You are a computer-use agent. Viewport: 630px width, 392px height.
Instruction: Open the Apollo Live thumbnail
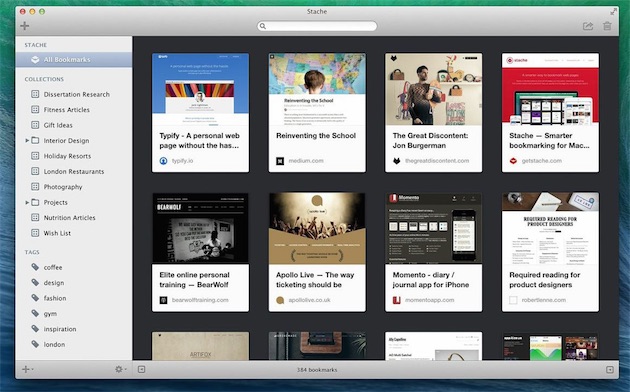point(317,228)
